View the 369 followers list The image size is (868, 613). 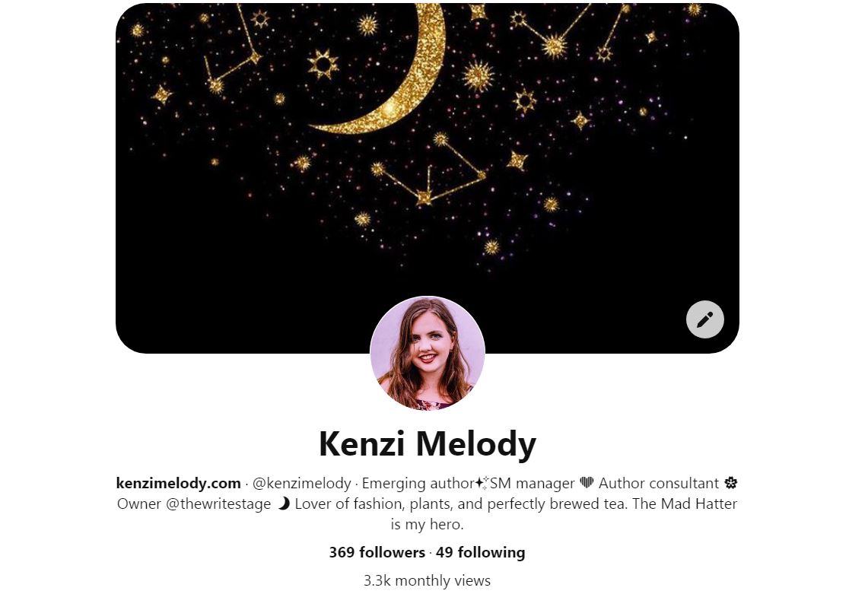coord(377,552)
